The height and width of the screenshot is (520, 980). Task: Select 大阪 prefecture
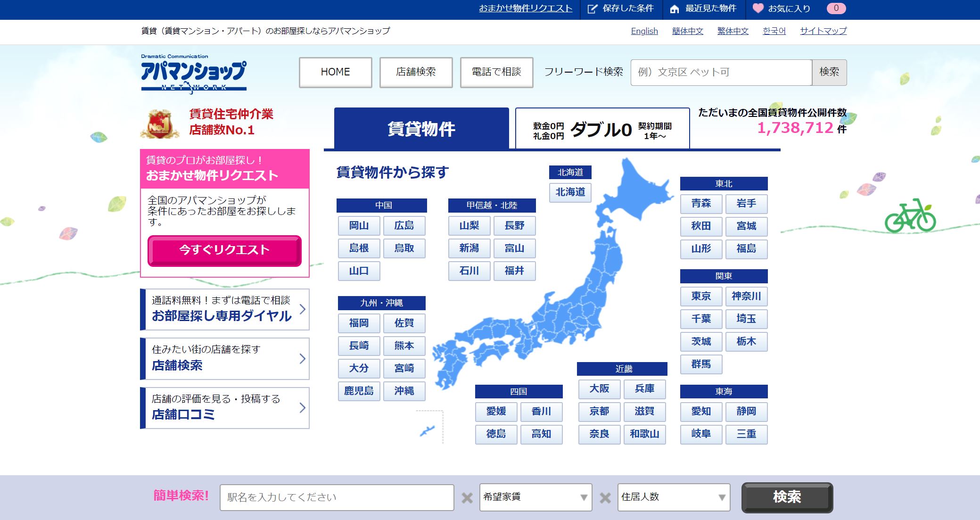[599, 388]
